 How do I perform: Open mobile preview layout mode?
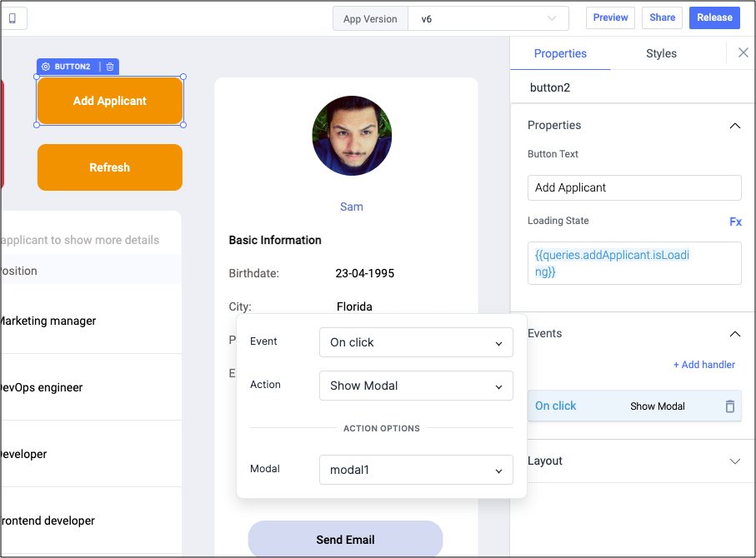click(x=12, y=17)
